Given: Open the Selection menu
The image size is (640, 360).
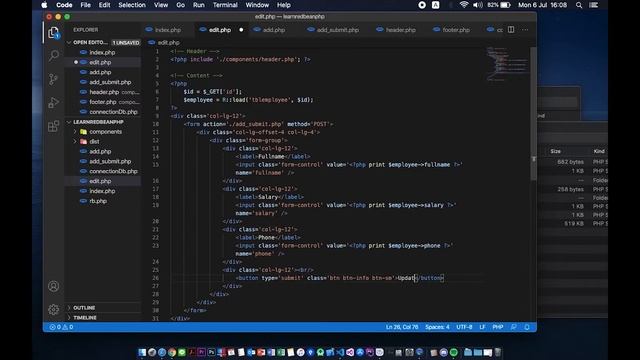Looking at the screenshot, I should [132, 5].
